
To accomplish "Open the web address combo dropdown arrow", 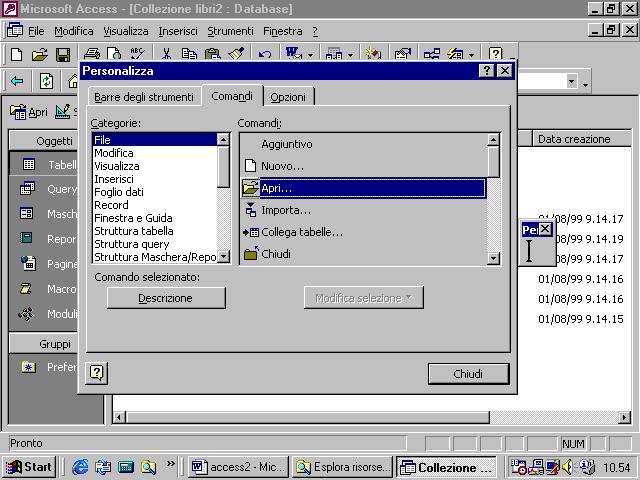I will pos(571,81).
